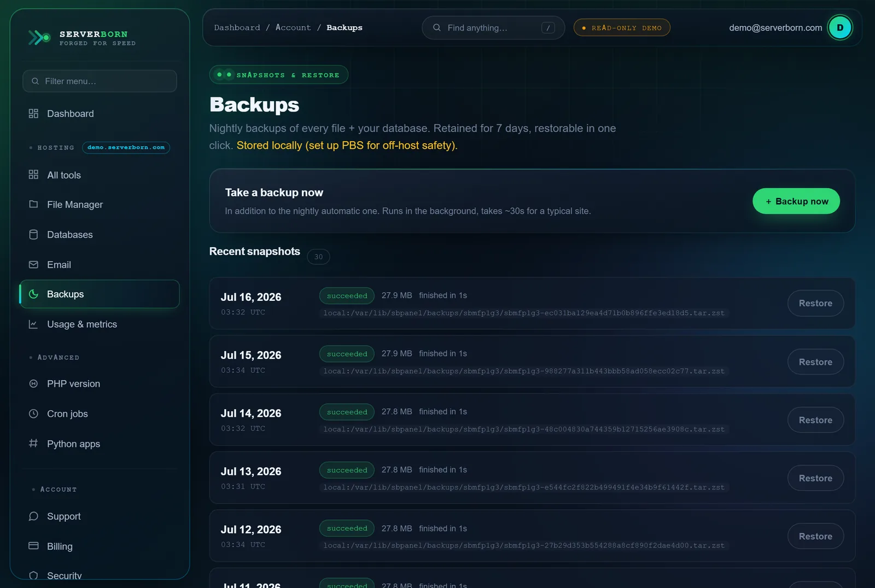The height and width of the screenshot is (588, 875).
Task: Go to Billing page
Action: click(99, 546)
